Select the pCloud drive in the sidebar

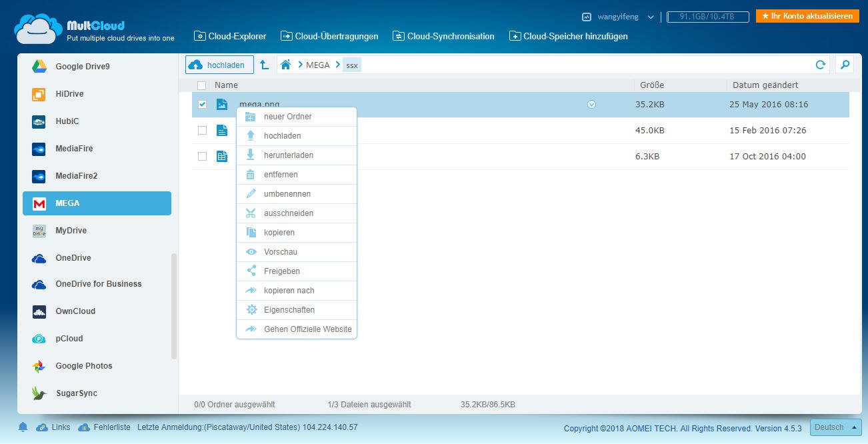click(69, 339)
